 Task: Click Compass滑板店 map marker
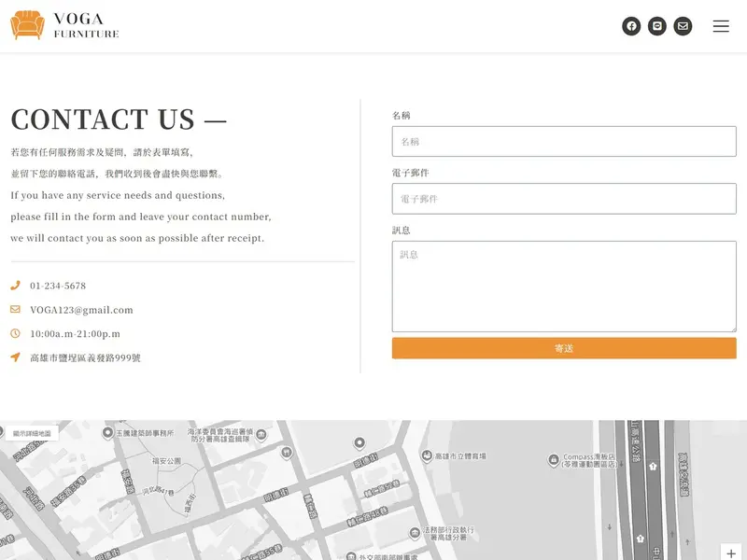click(x=553, y=460)
